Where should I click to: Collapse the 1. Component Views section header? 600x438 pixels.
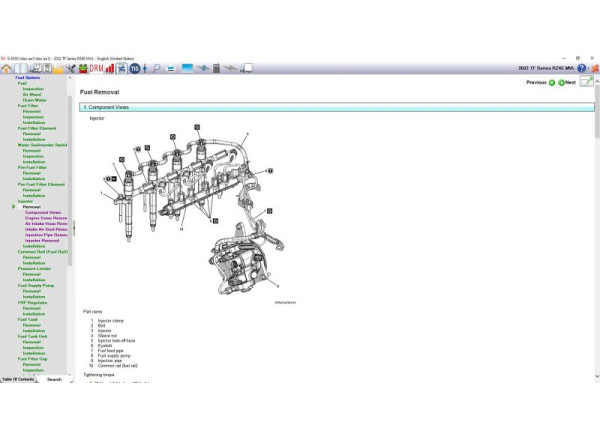point(335,106)
